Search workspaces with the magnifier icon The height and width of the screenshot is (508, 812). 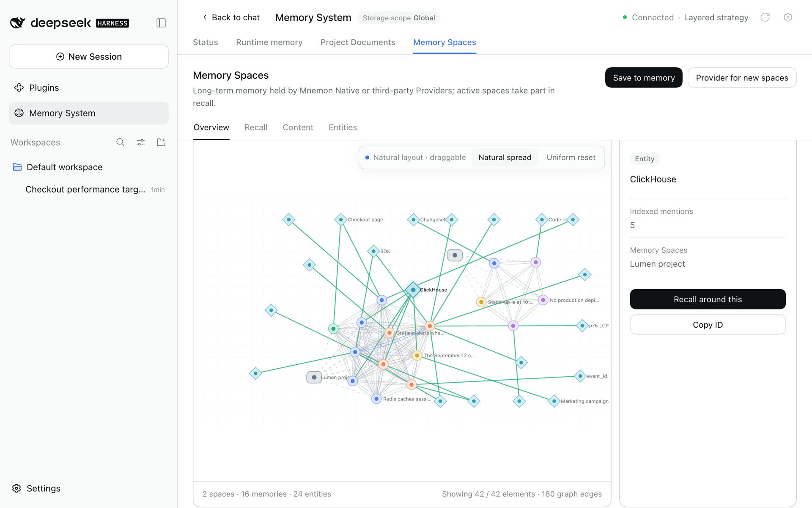tap(121, 142)
